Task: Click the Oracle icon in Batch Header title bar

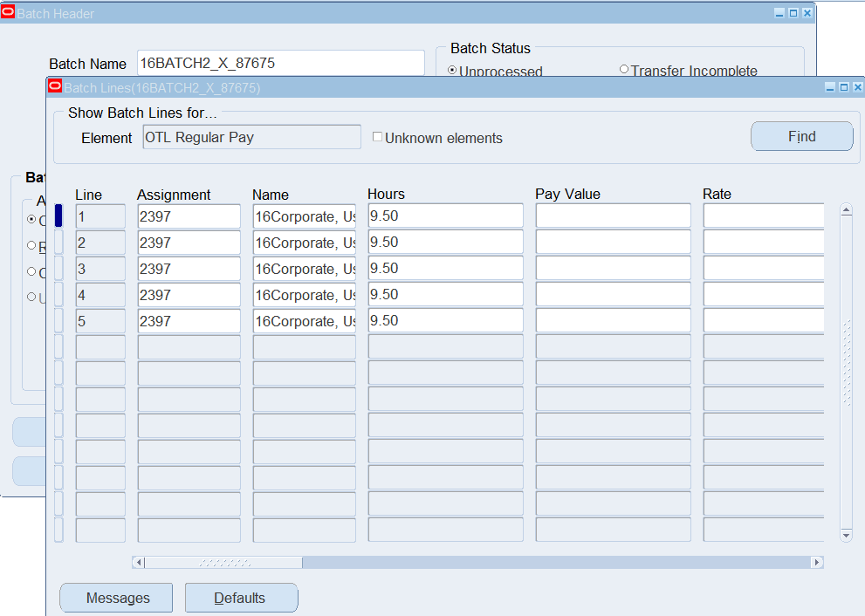Action: [8, 13]
